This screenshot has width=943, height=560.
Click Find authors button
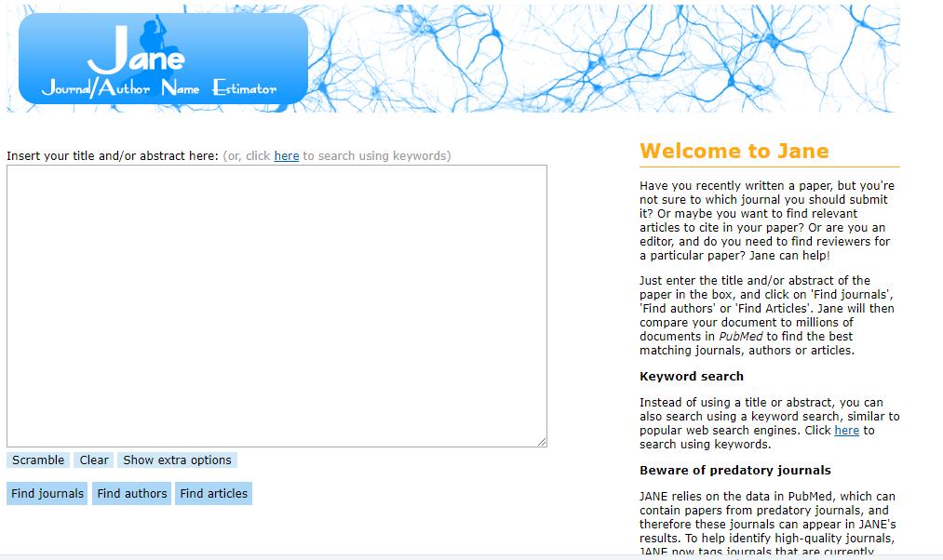tap(131, 493)
